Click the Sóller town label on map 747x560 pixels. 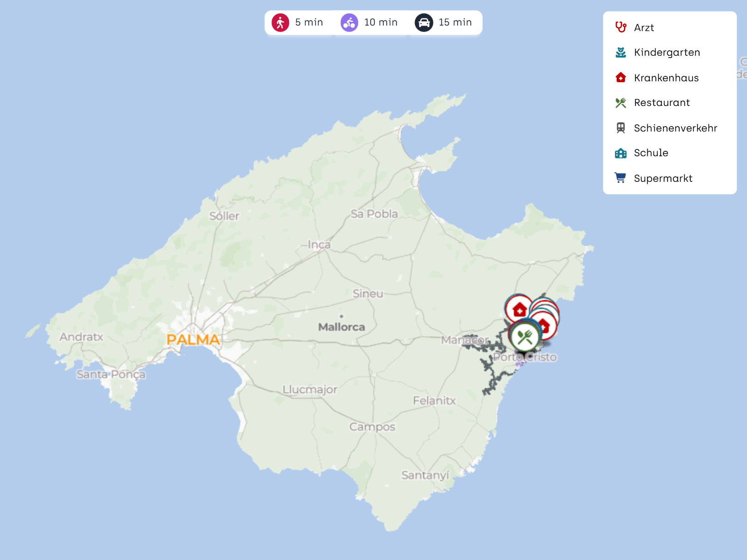[224, 216]
